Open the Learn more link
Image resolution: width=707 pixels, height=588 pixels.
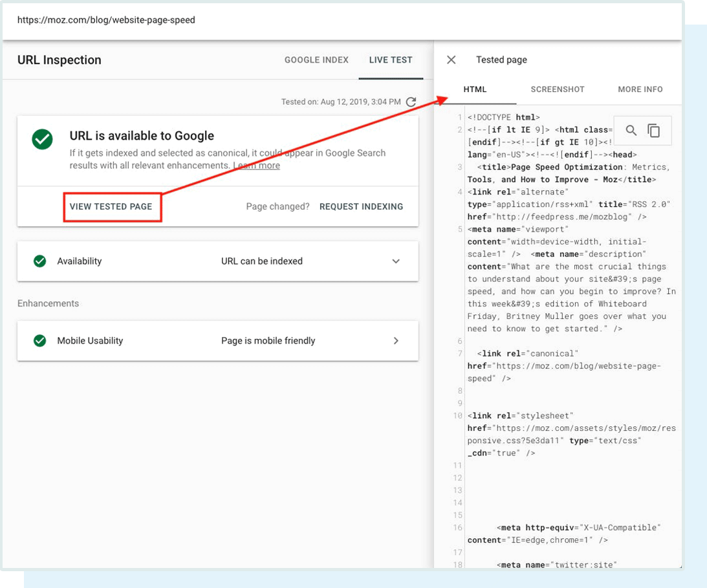point(257,166)
